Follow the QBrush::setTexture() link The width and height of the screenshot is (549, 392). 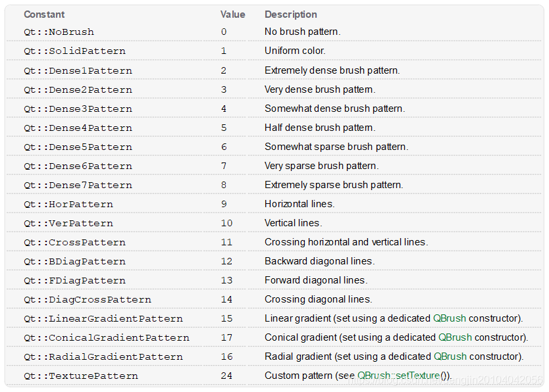click(x=398, y=376)
